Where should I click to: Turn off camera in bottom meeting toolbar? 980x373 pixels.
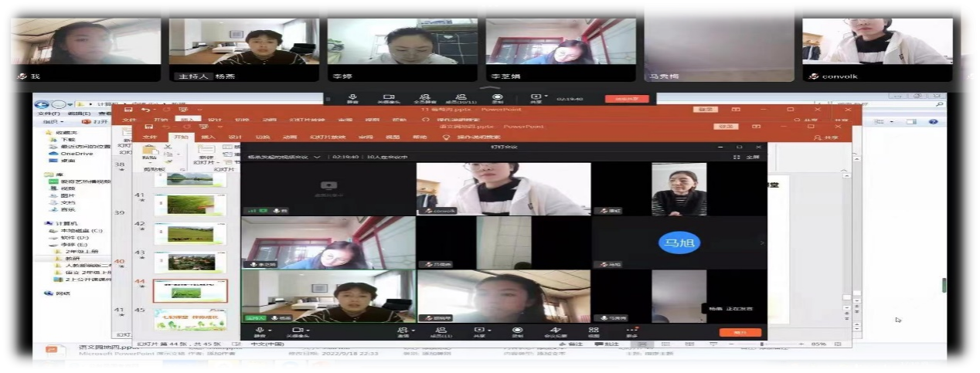pyautogui.click(x=297, y=331)
